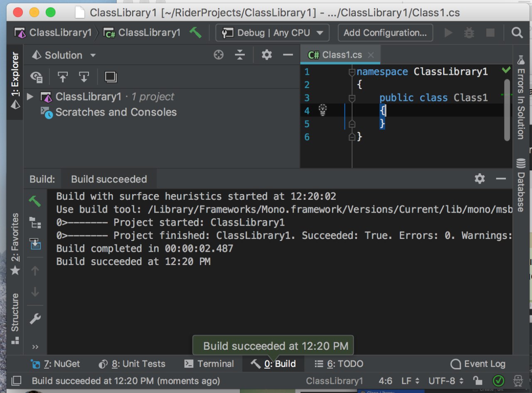Hide the Build tool window via the minus icon
The height and width of the screenshot is (393, 532).
(501, 179)
